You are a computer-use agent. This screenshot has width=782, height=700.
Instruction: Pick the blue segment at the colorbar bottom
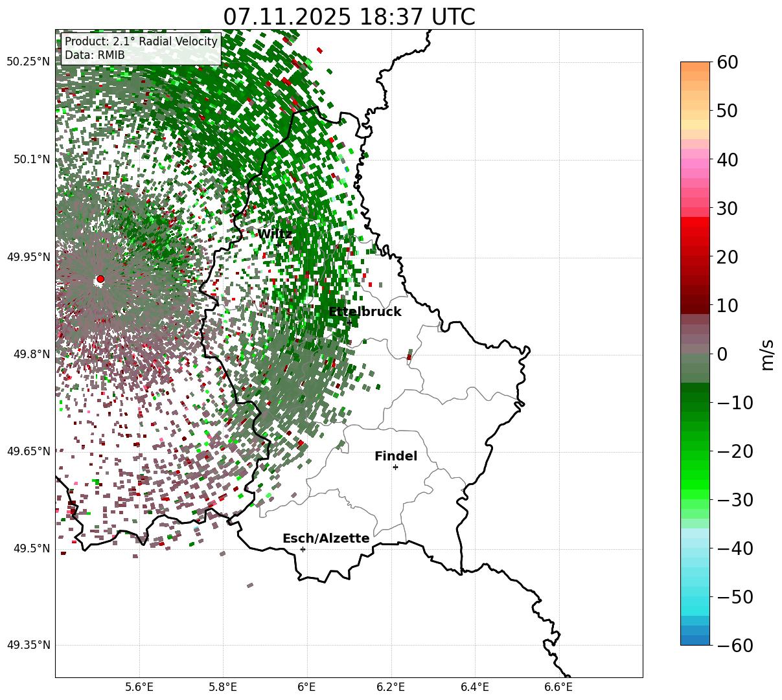695,640
